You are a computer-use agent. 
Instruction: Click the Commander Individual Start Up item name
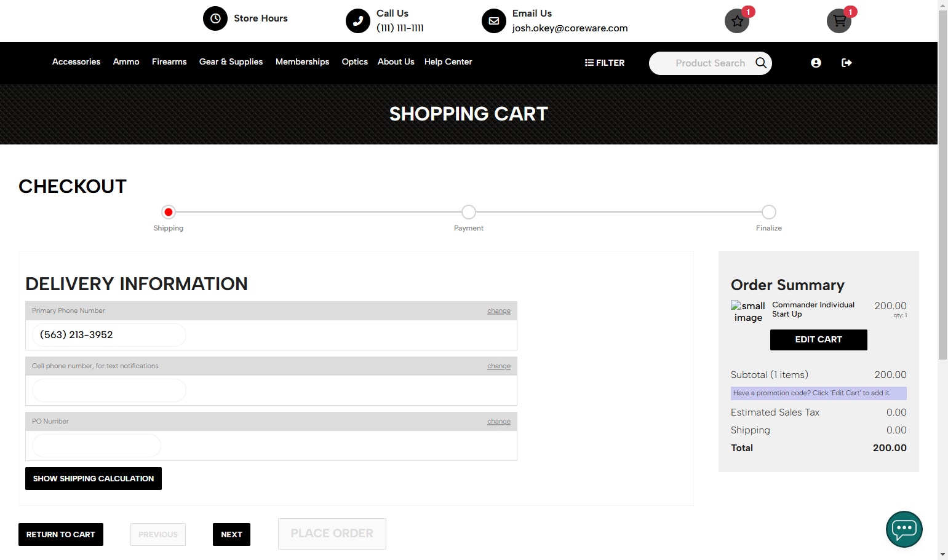(813, 309)
